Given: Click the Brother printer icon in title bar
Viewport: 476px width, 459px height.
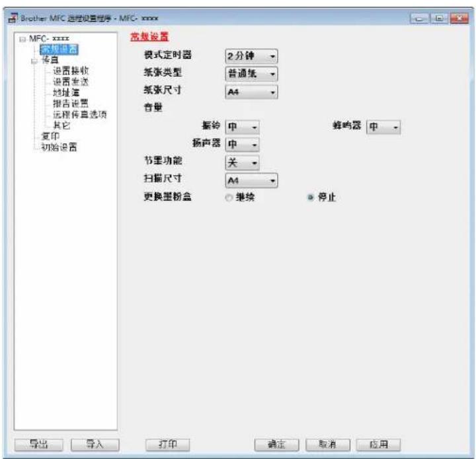Looking at the screenshot, I should [x=13, y=18].
